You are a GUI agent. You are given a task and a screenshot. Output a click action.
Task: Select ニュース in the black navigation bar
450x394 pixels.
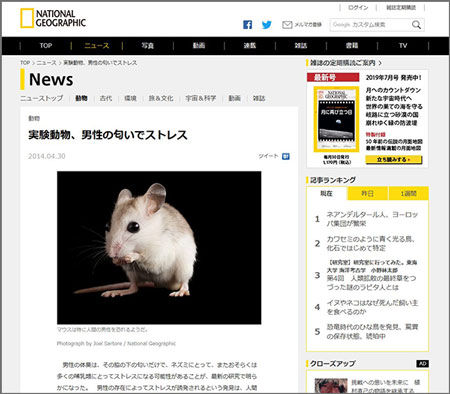[97, 46]
